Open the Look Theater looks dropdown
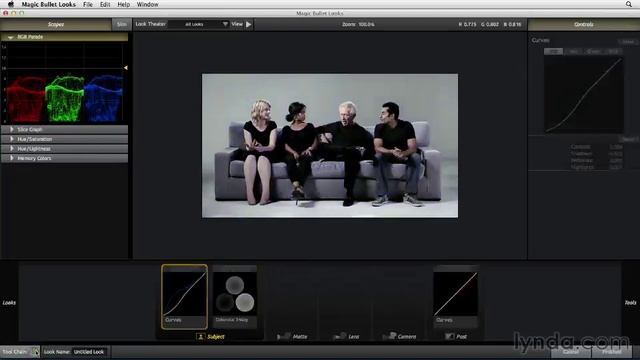Image resolution: width=640 pixels, height=360 pixels. coord(199,24)
